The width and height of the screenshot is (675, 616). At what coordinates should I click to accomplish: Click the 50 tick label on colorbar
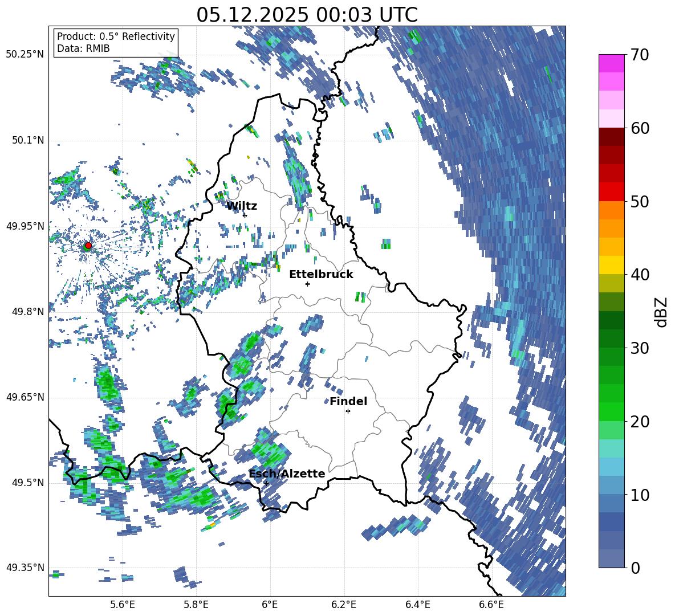pyautogui.click(x=640, y=201)
